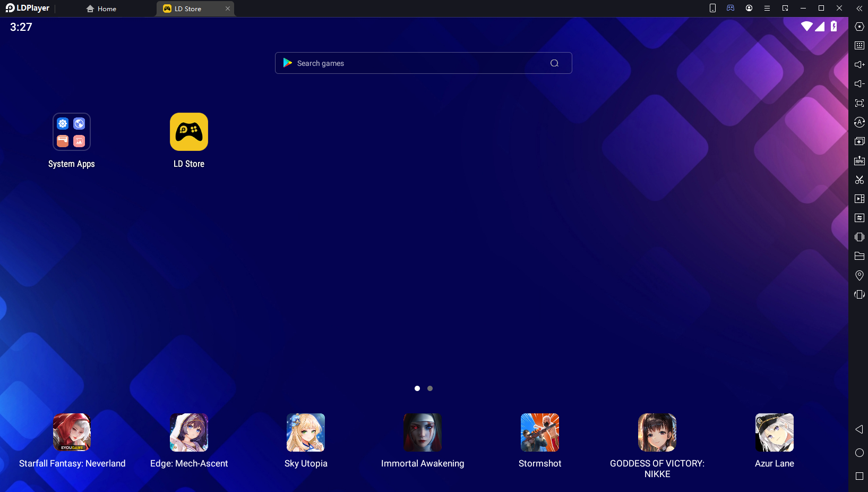Click the mini-window icon beside minimize button

tap(785, 8)
